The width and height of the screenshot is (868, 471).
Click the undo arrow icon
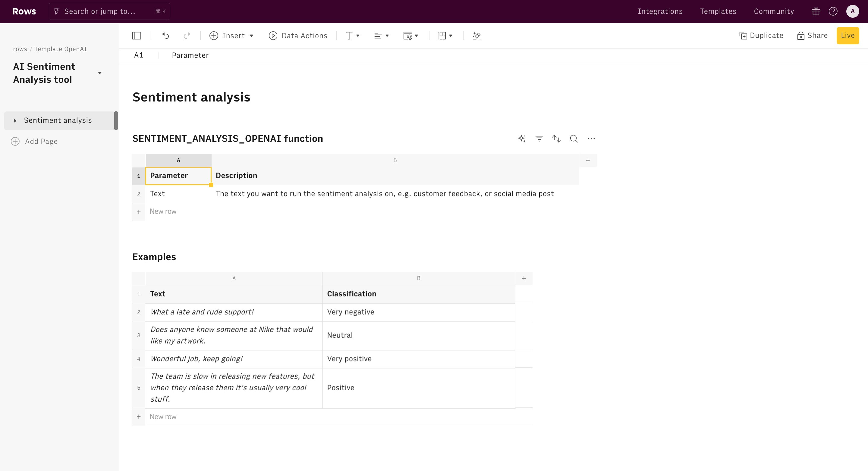point(165,36)
